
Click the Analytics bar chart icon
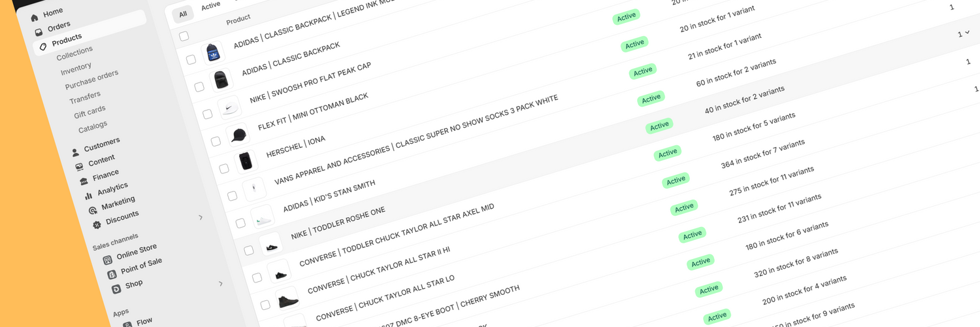(x=88, y=196)
